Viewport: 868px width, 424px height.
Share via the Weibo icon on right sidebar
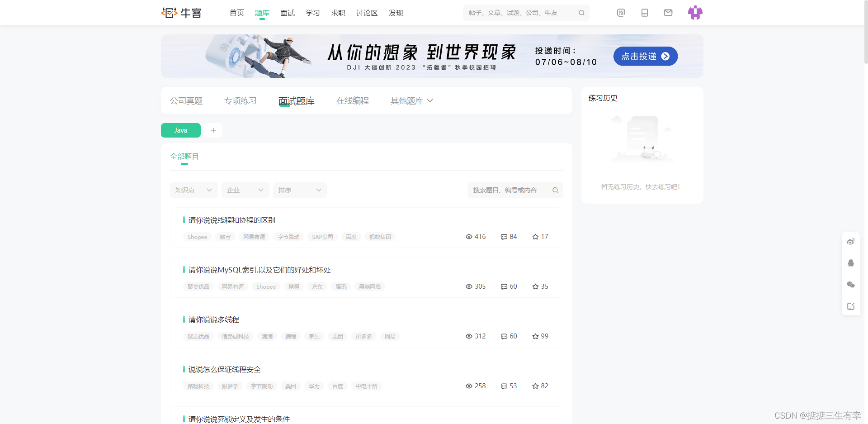coord(851,242)
